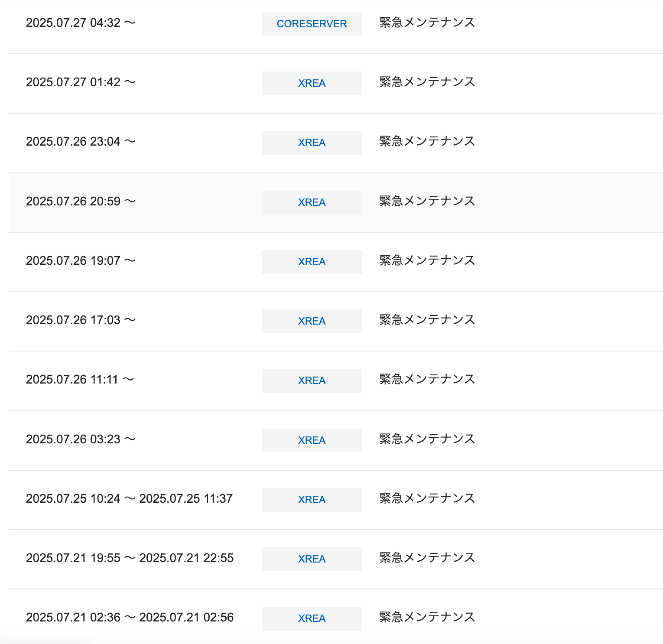
Task: Open the 緊急メンテナンス entry for 2025.07.26 23:04
Action: pyautogui.click(x=427, y=141)
